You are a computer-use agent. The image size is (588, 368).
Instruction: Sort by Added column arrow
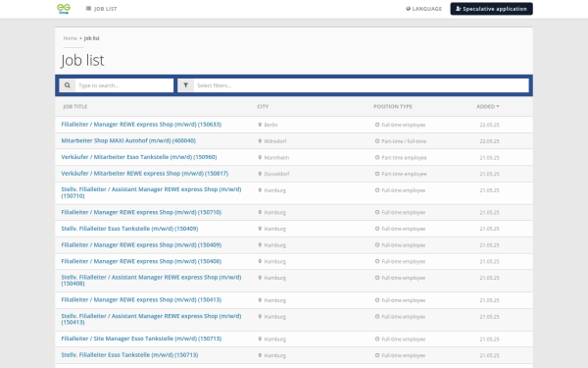tap(498, 106)
